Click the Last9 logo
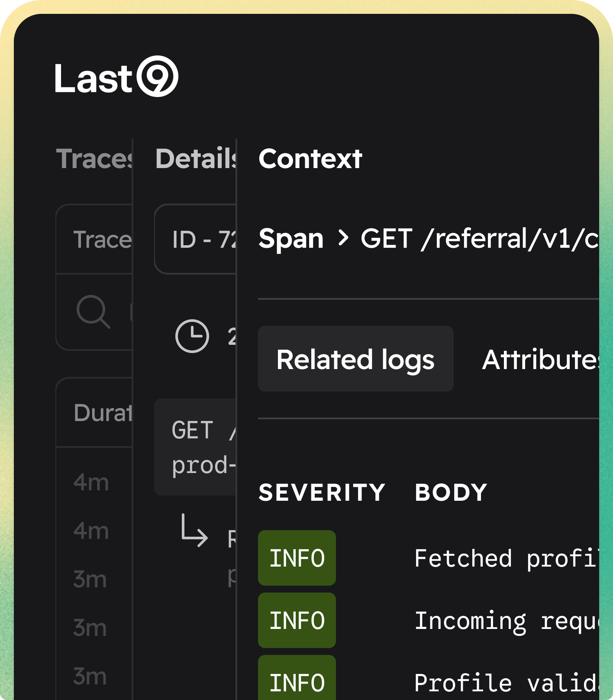The width and height of the screenshot is (613, 700). [x=116, y=77]
